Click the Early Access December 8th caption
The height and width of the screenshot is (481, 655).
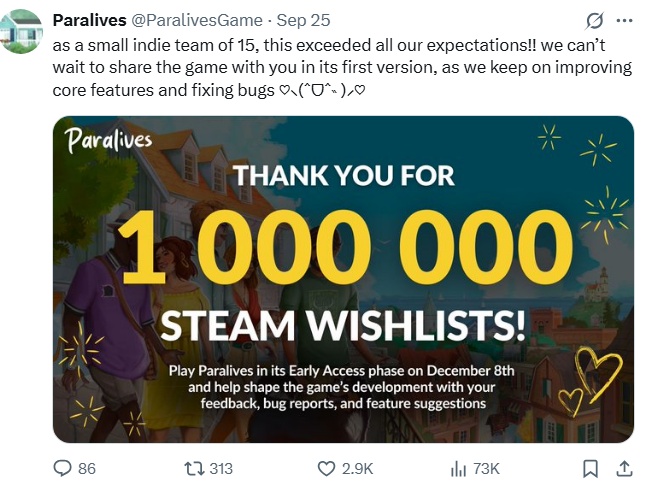coord(342,386)
